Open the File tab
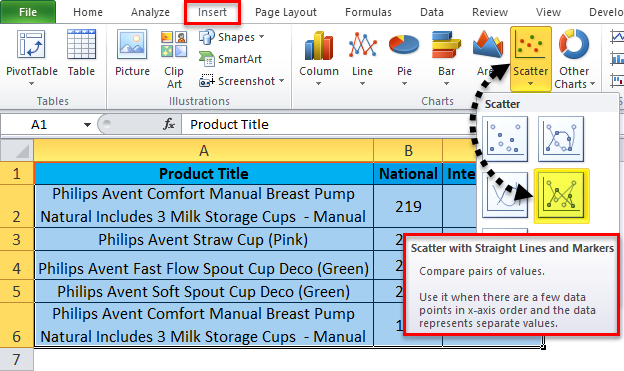624x371 pixels. pos(28,12)
